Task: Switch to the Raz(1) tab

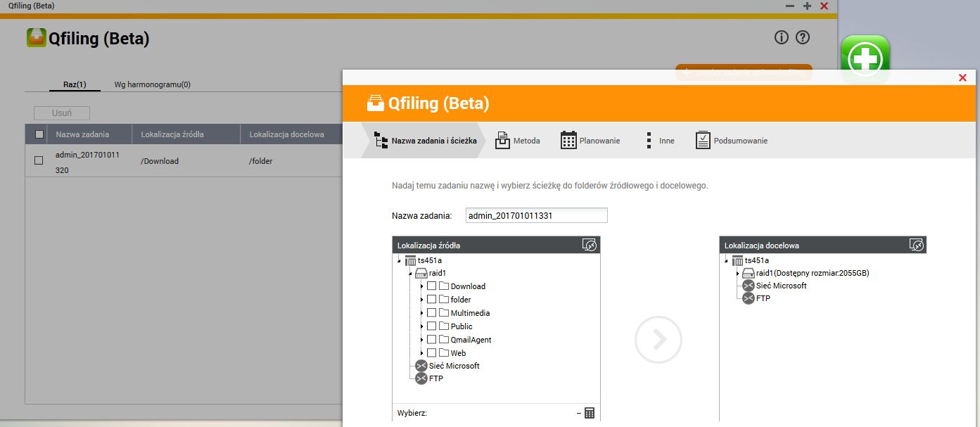Action: click(73, 84)
